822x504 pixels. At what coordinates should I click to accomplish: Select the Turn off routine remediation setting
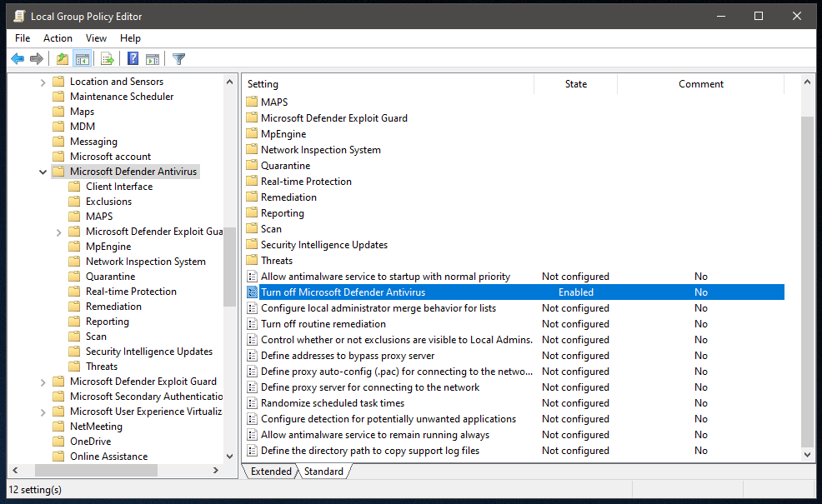pyautogui.click(x=323, y=324)
